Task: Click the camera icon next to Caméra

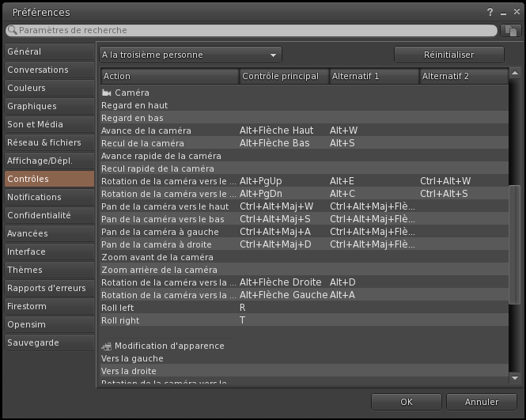Action: [x=106, y=93]
